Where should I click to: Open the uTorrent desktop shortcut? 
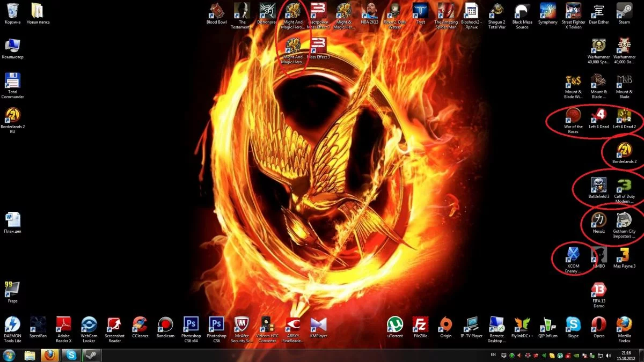pos(395,328)
